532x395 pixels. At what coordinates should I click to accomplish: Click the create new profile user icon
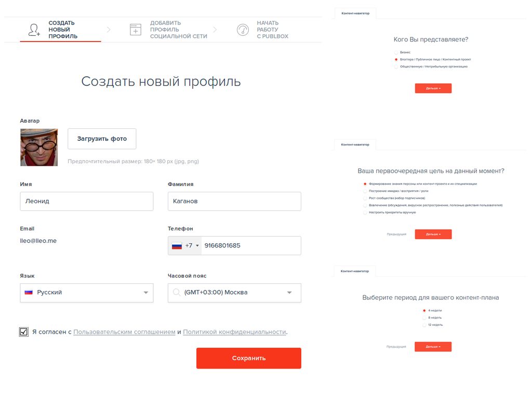pyautogui.click(x=34, y=30)
